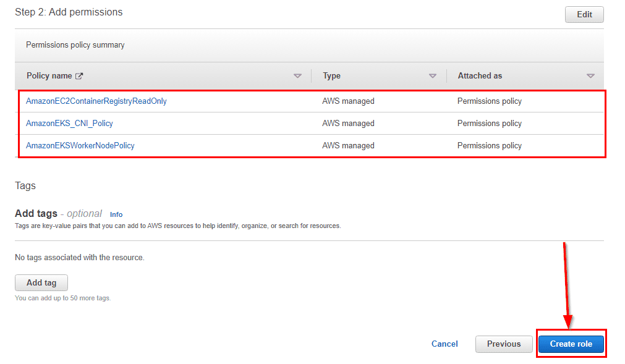
Task: Click the Create role button
Action: 571,344
